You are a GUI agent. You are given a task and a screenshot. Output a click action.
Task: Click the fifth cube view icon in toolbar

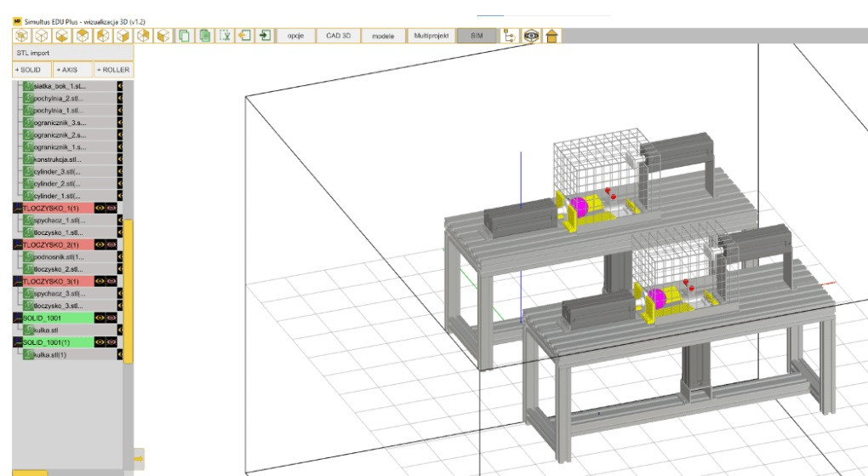(x=103, y=36)
